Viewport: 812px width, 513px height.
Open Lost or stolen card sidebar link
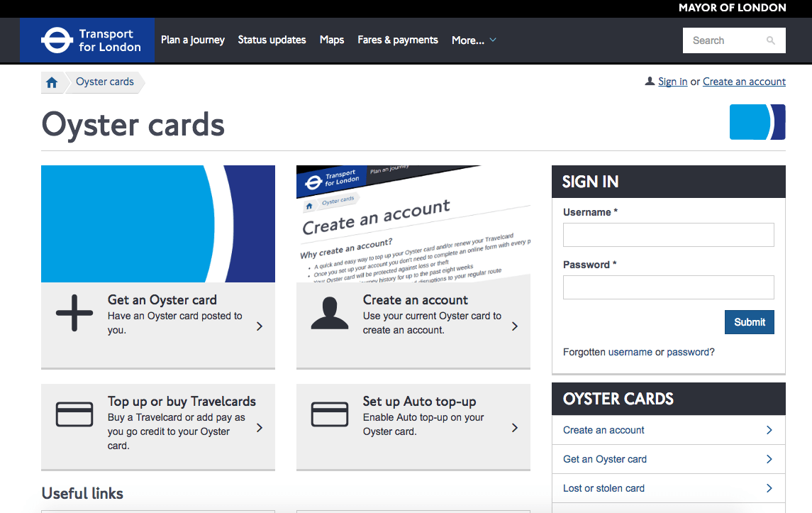[604, 488]
